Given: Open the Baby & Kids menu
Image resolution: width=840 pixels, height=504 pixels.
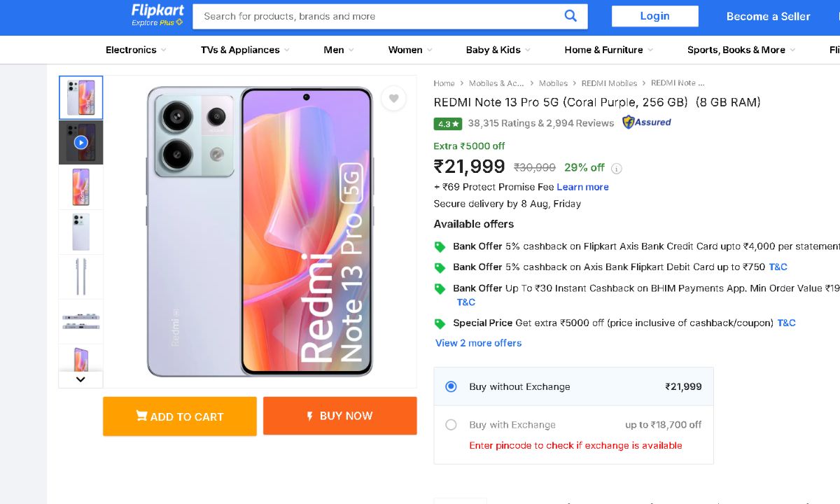Looking at the screenshot, I should (498, 50).
